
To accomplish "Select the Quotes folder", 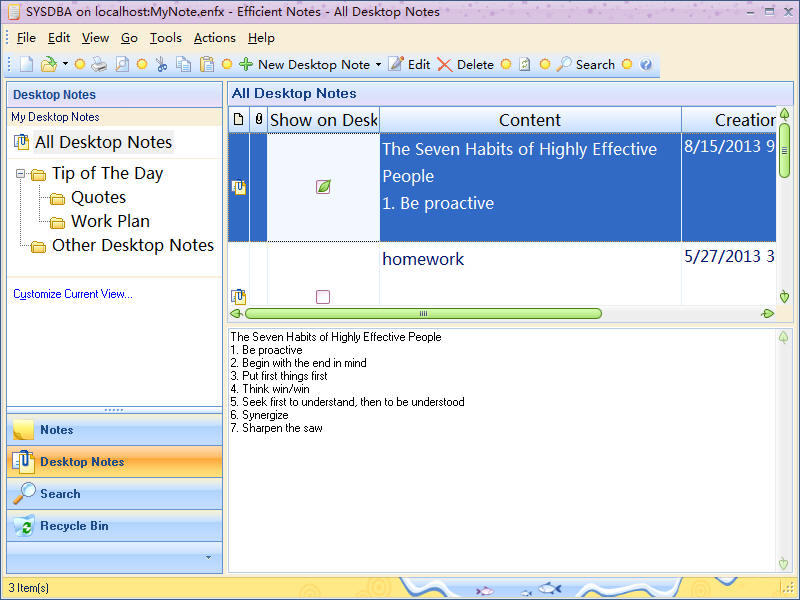I will coord(98,197).
